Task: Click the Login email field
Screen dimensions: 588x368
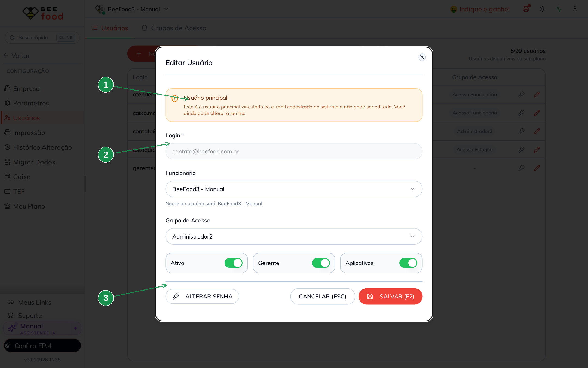Action: click(294, 151)
